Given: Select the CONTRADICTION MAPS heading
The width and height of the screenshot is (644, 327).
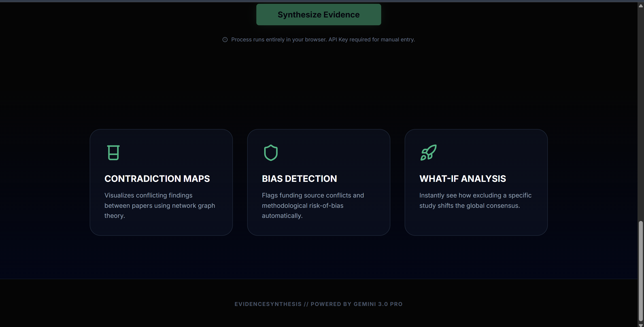Looking at the screenshot, I should click(x=157, y=178).
